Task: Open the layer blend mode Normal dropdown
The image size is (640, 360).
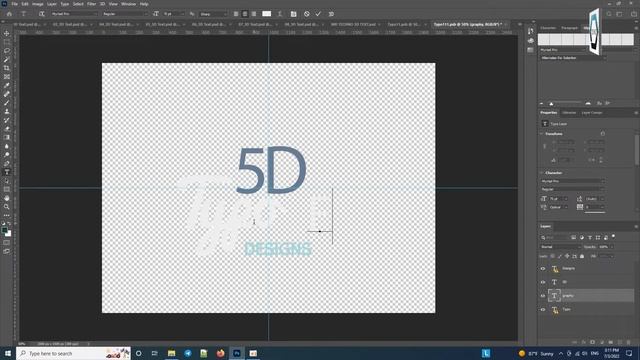Action: point(560,247)
